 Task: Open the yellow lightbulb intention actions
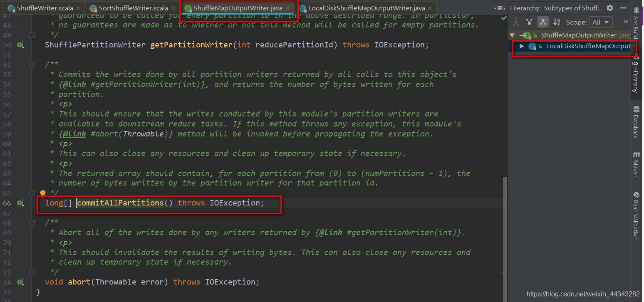tap(42, 193)
